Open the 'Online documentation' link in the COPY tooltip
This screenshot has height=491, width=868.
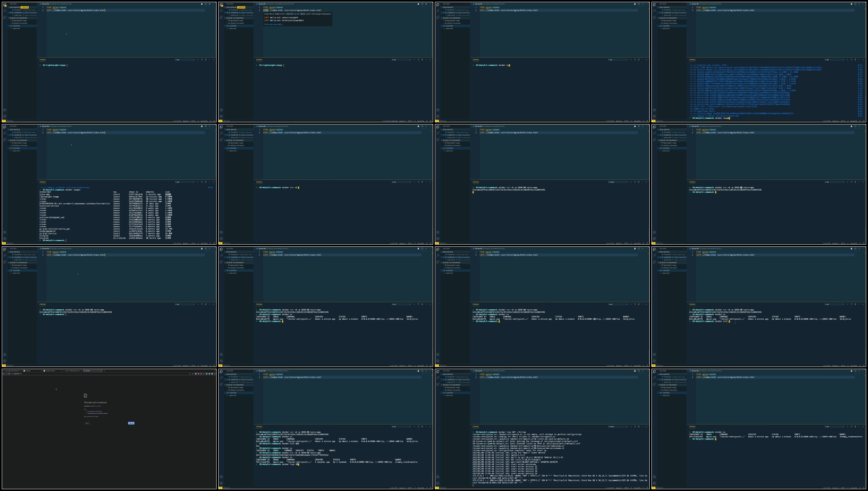(273, 24)
